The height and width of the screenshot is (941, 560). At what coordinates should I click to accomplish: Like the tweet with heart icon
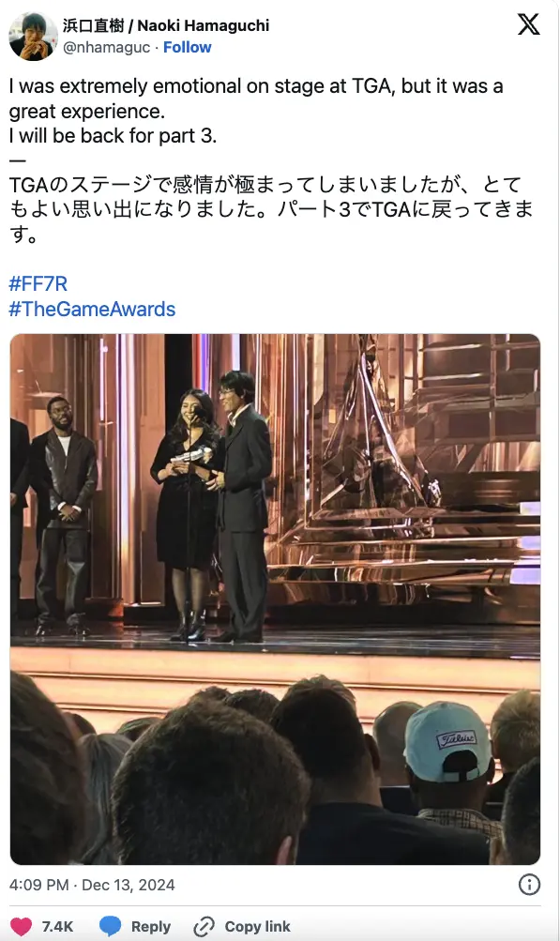pyautogui.click(x=21, y=926)
